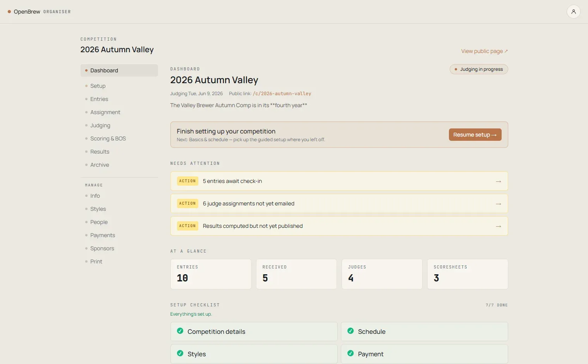Click Judging Tue, Jun 9, 2026 text

click(196, 94)
